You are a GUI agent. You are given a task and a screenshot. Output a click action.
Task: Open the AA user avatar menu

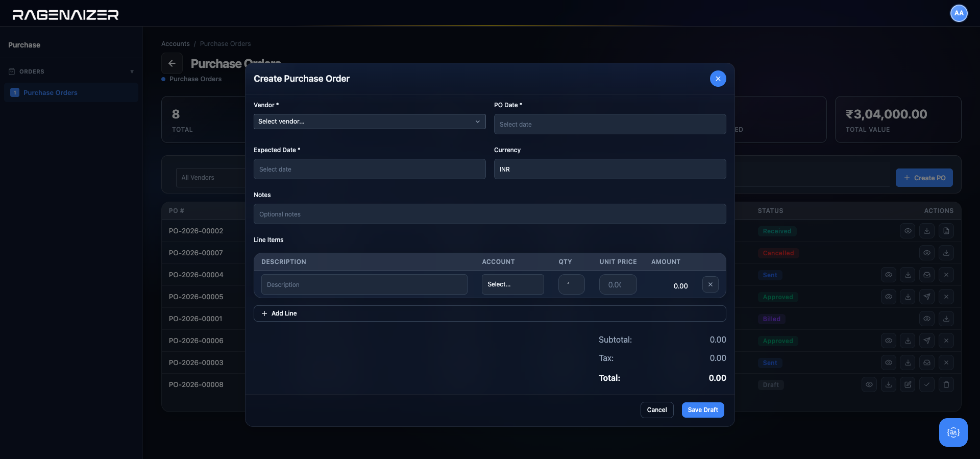pos(959,13)
